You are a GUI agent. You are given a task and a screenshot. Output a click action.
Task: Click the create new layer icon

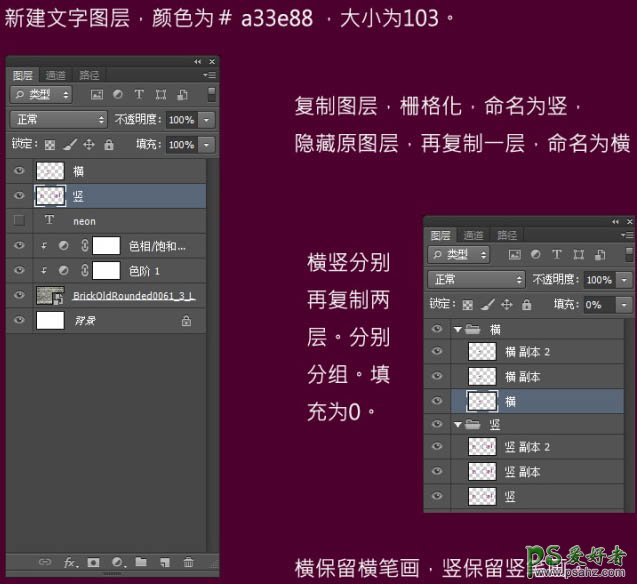(164, 562)
